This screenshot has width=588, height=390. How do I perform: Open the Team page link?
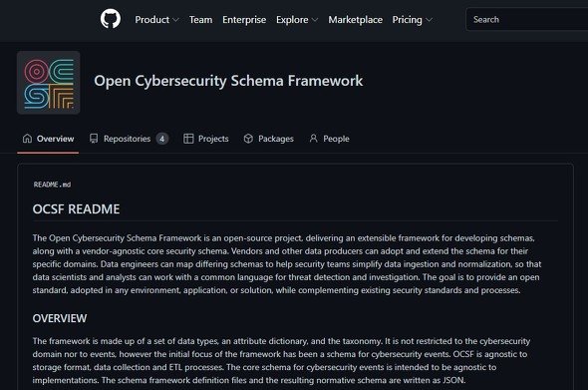coord(200,20)
